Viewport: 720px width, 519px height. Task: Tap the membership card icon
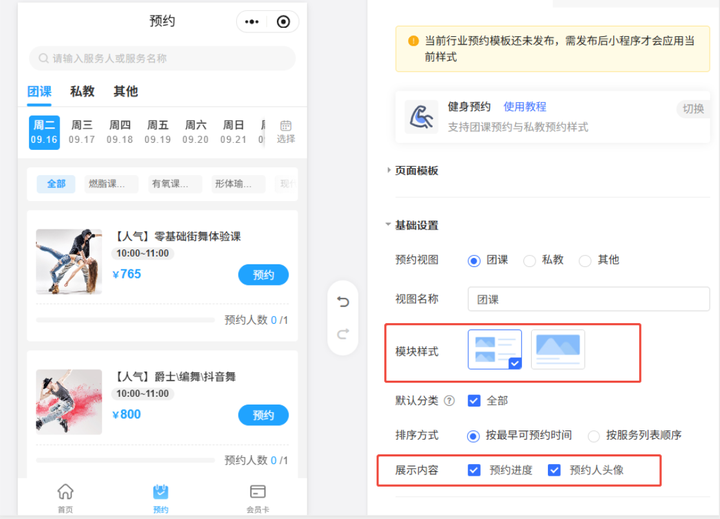[257, 491]
